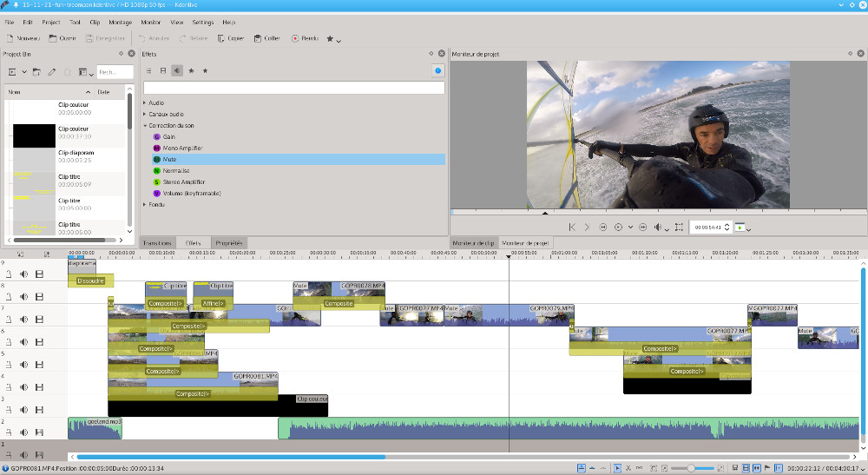
Task: Click fit zoom to project icon
Action: point(654,468)
